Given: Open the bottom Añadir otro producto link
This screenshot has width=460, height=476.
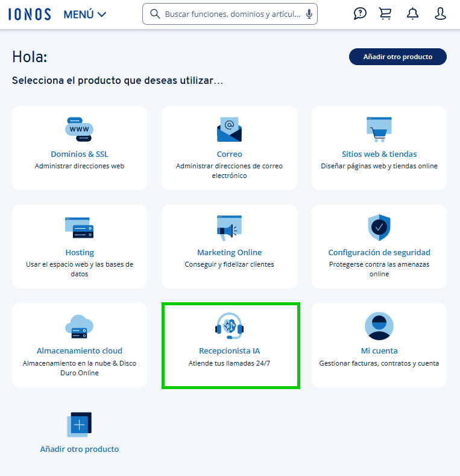Looking at the screenshot, I should [80, 449].
